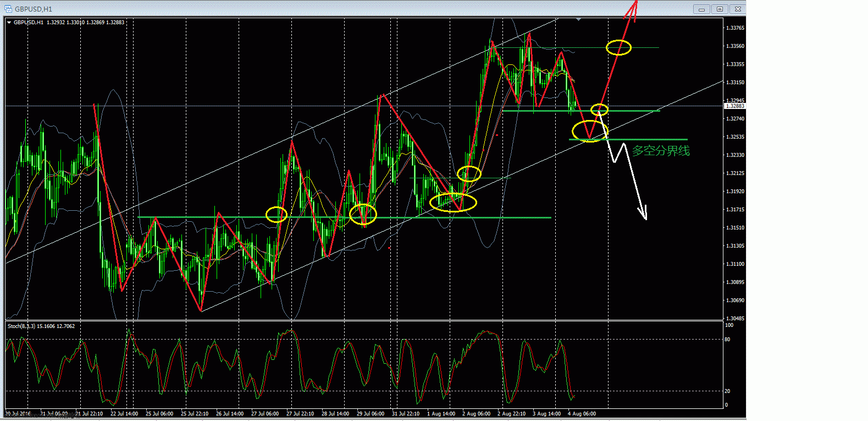
Task: Click time axis label 26 Jul 14:00
Action: [x=230, y=413]
